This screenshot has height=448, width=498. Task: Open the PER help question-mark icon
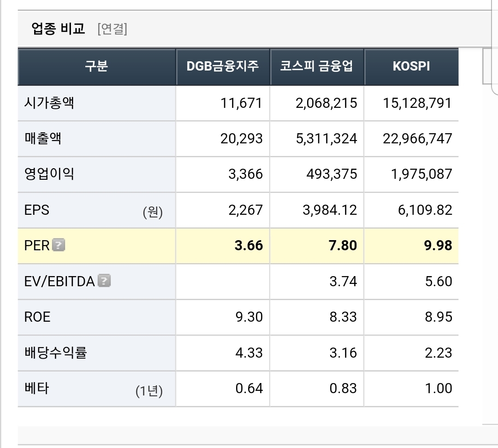point(59,245)
